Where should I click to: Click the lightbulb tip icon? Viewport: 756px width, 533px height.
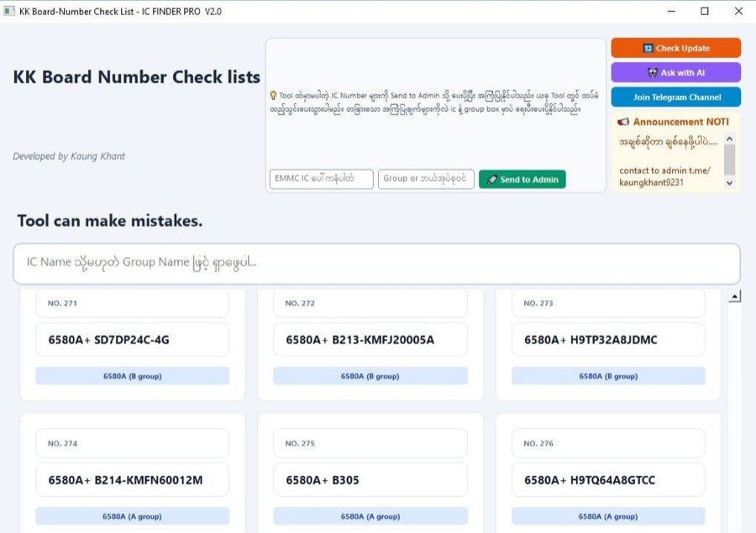tap(273, 96)
